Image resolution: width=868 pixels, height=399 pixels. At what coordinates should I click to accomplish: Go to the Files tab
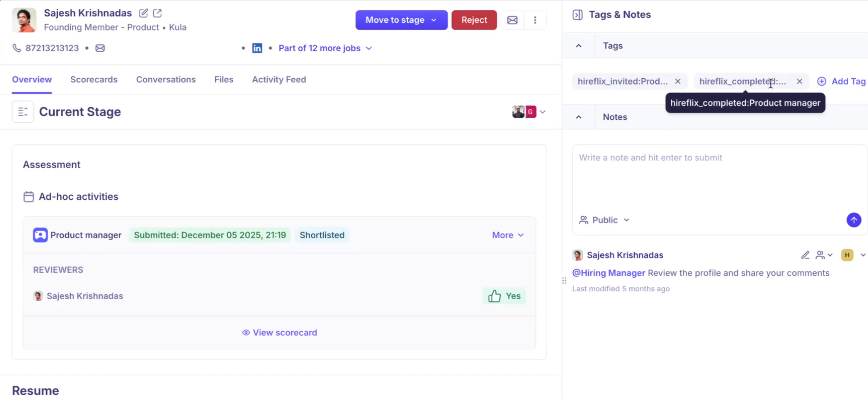pos(224,80)
